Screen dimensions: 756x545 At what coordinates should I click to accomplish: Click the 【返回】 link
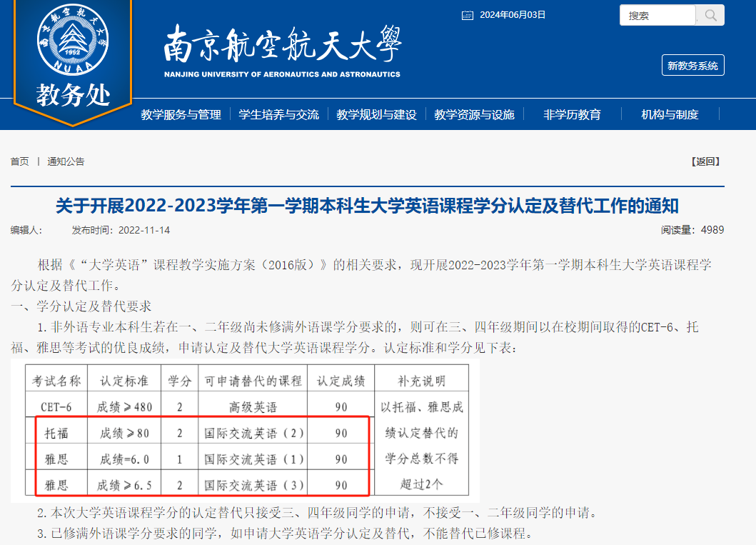click(x=706, y=161)
